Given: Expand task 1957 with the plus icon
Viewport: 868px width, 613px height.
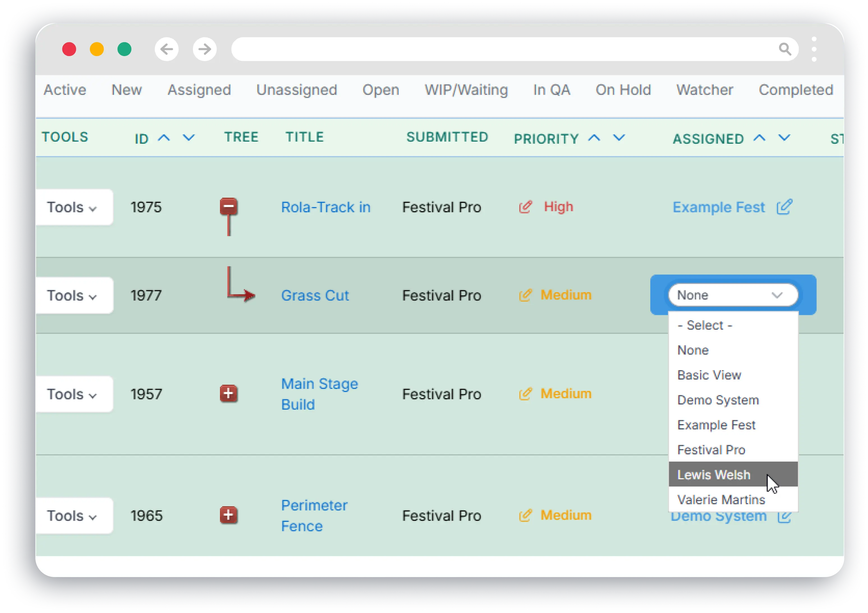Looking at the screenshot, I should 229,393.
